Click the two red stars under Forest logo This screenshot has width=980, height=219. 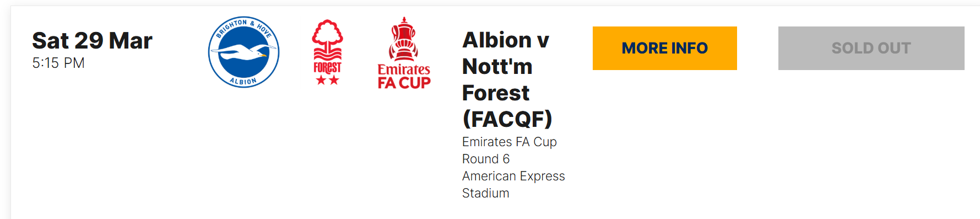pyautogui.click(x=327, y=80)
